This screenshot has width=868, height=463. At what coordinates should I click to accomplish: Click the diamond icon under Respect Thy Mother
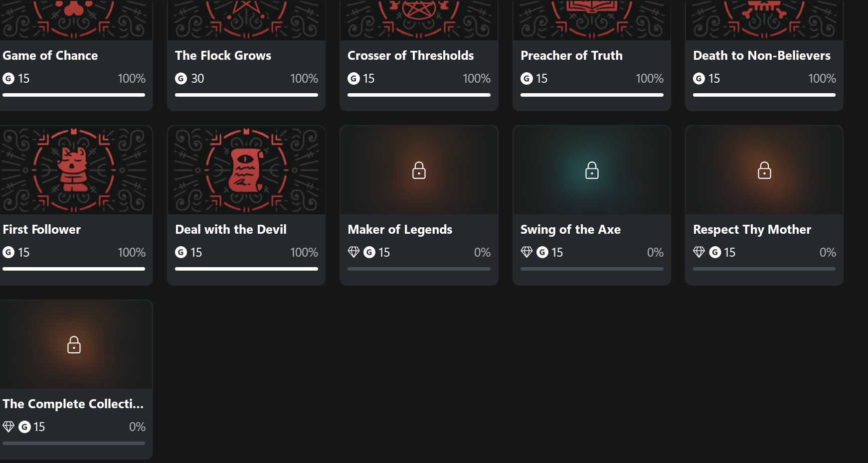pyautogui.click(x=699, y=252)
